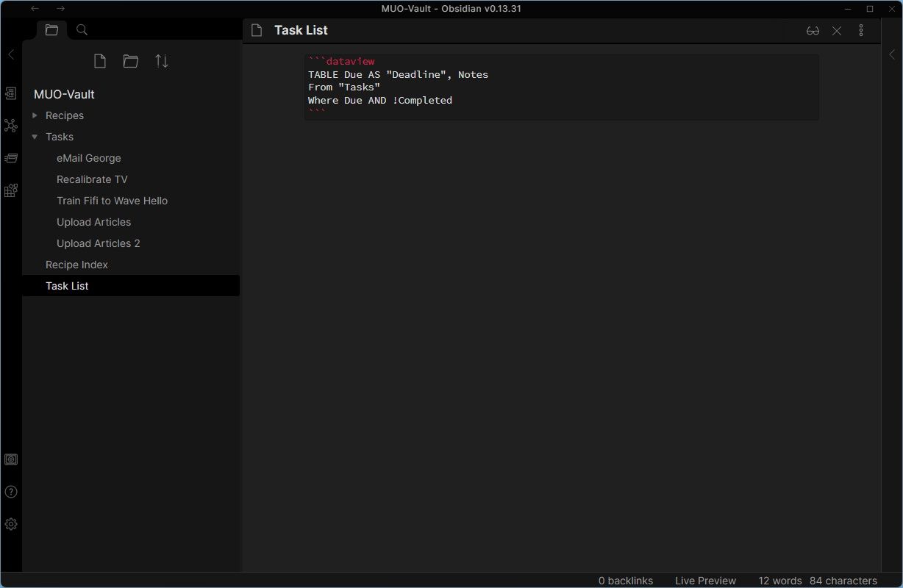903x588 pixels.
Task: Open help question mark icon
Action: (x=11, y=492)
